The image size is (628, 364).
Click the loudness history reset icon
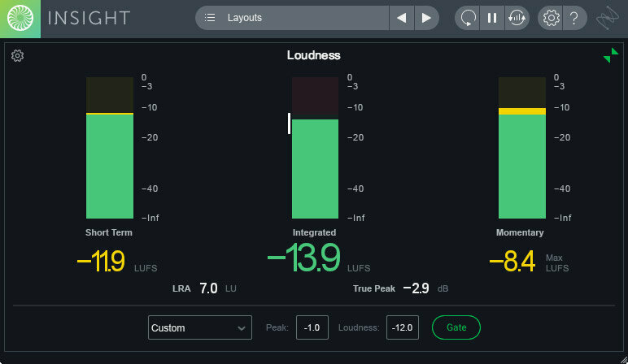tap(517, 18)
